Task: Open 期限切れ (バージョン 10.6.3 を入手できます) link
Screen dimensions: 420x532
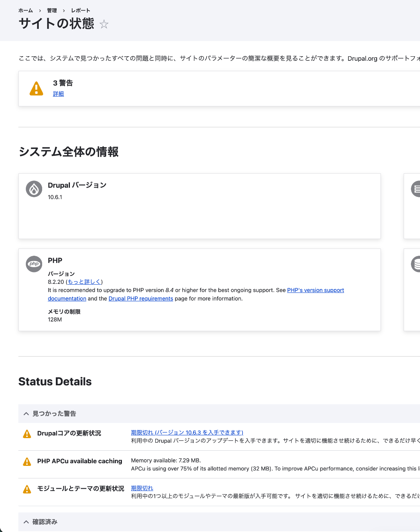Action: [x=187, y=432]
